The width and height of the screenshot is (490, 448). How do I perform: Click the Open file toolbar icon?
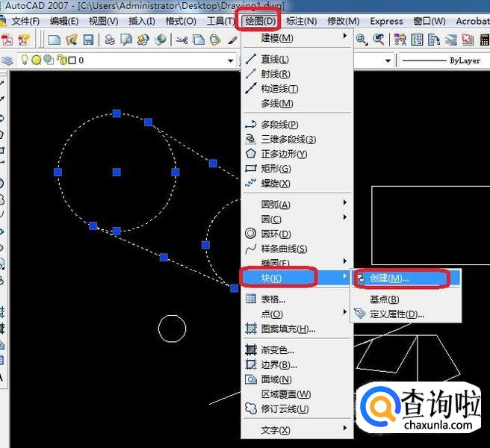[72, 40]
